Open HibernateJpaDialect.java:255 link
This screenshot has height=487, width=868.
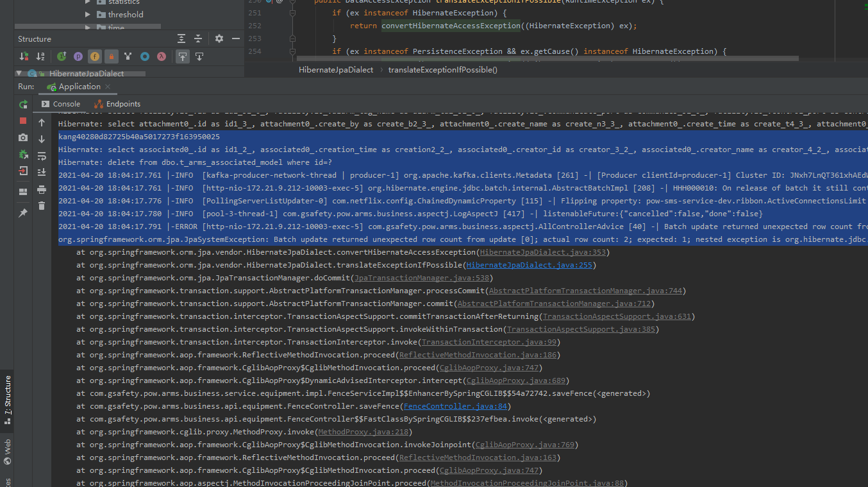point(529,265)
